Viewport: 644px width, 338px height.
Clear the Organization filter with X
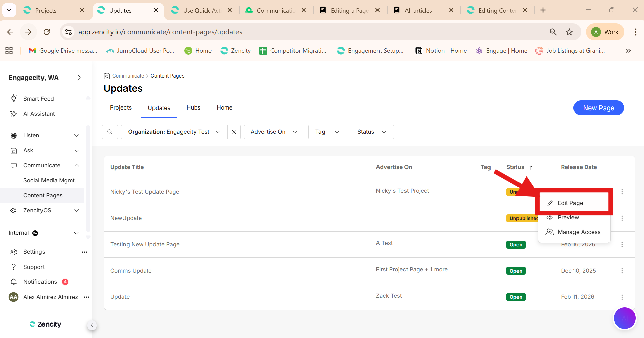pyautogui.click(x=234, y=132)
